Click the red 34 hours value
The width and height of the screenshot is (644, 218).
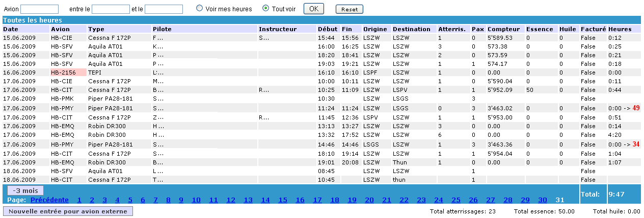[x=636, y=144]
